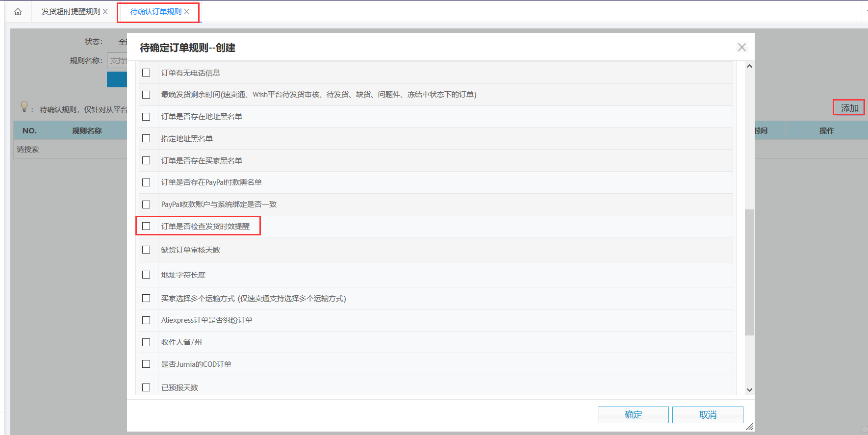Select Aliexpress订单是否纠纷订单 checkbox
Viewport: 868px width, 435px height.
[146, 320]
